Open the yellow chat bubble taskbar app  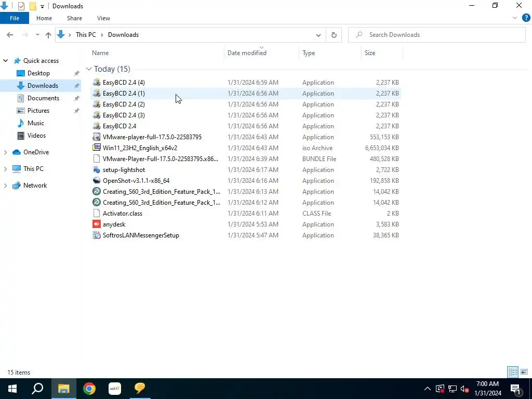point(140,389)
